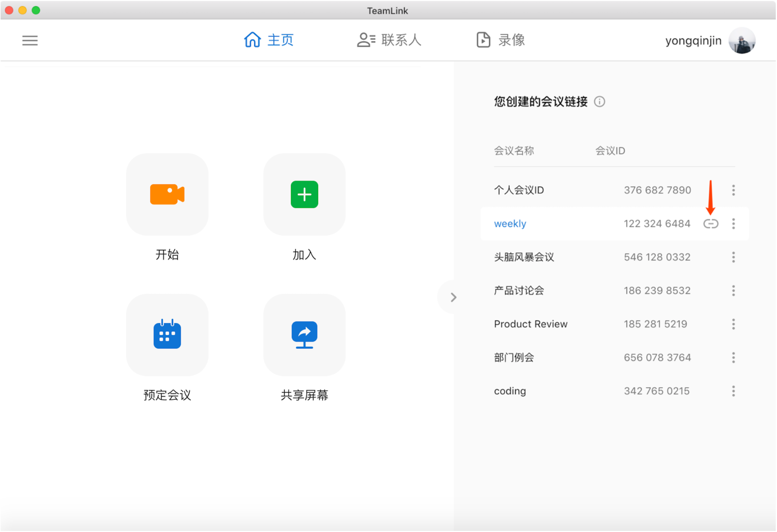Open three-dot menu for Product Review
This screenshot has height=532, width=777.
click(x=734, y=324)
